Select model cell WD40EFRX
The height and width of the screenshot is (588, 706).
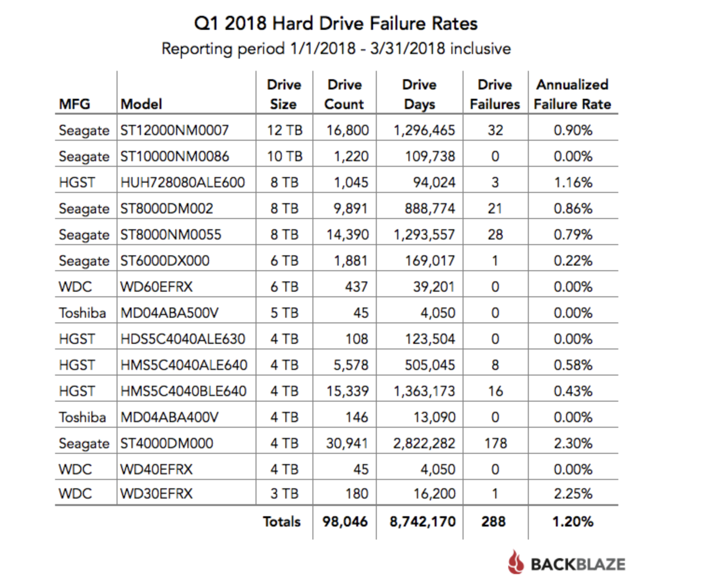coord(156,469)
